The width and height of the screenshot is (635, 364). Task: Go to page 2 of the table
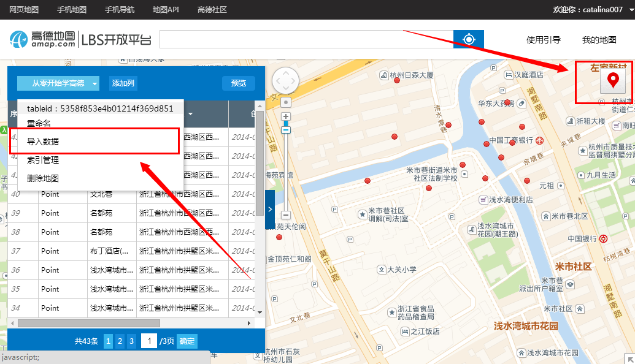click(x=120, y=341)
